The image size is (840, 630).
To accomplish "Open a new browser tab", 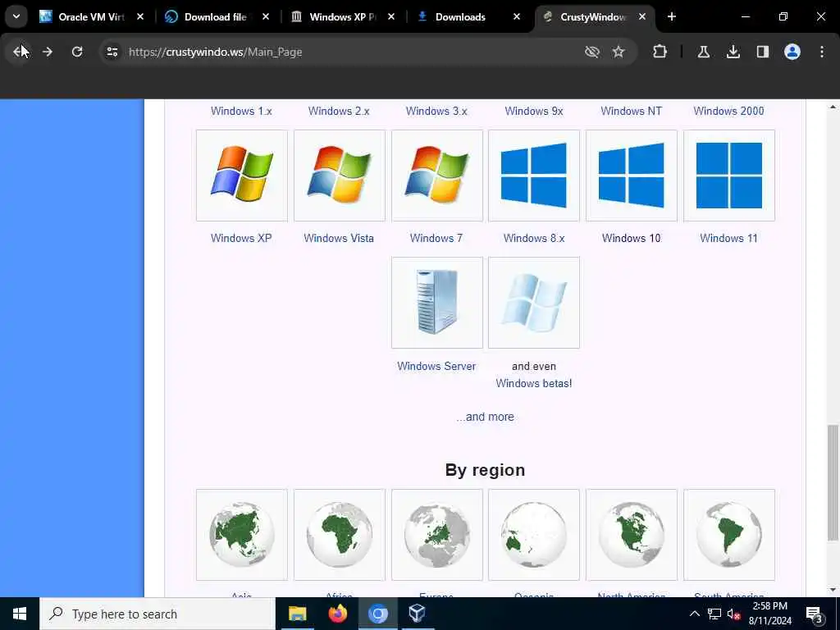I will click(671, 16).
